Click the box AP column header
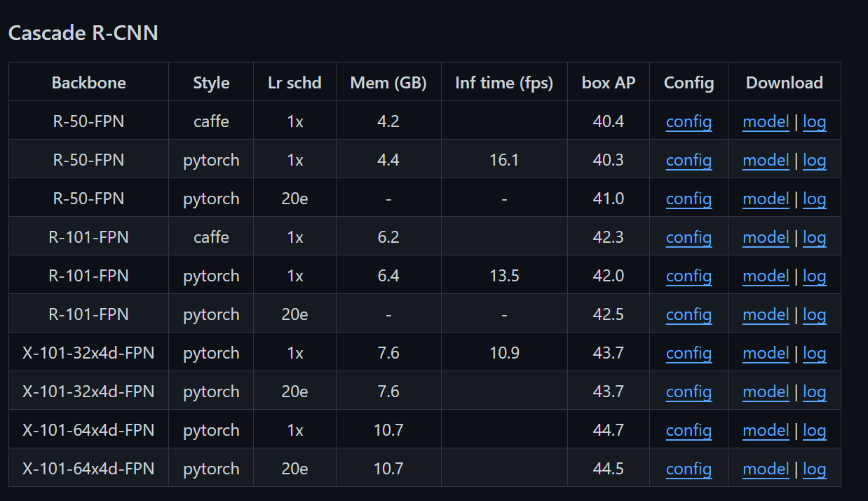Viewport: 868px width, 501px height. [x=609, y=83]
